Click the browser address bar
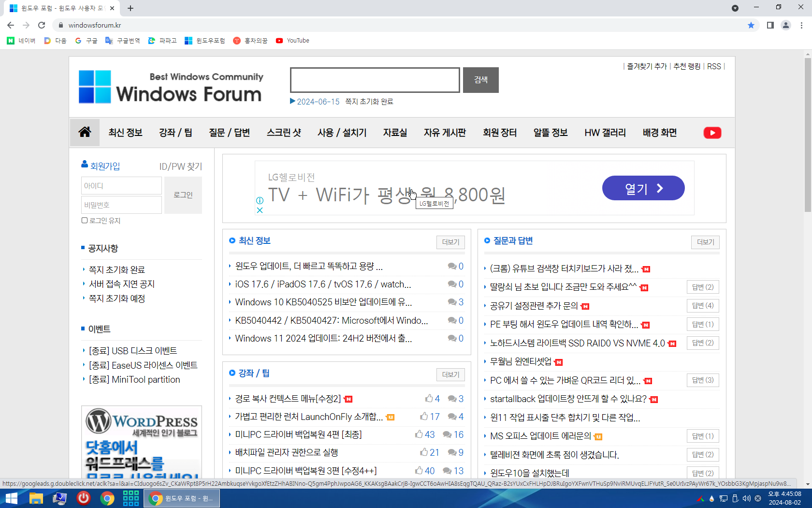 coord(401,25)
